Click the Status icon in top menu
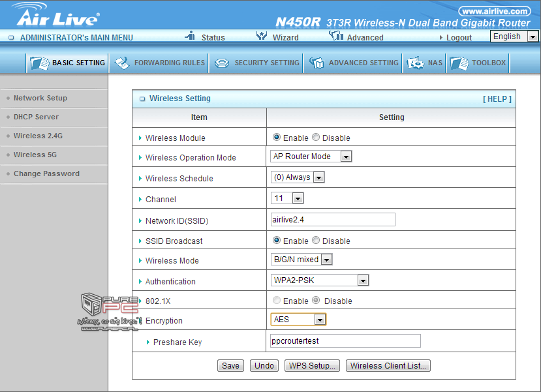The width and height of the screenshot is (541, 392). (x=191, y=37)
